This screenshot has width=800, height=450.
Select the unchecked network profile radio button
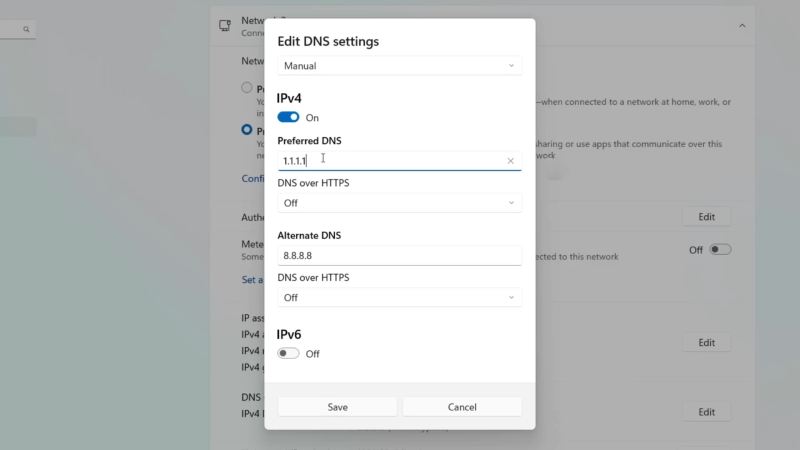[247, 88]
